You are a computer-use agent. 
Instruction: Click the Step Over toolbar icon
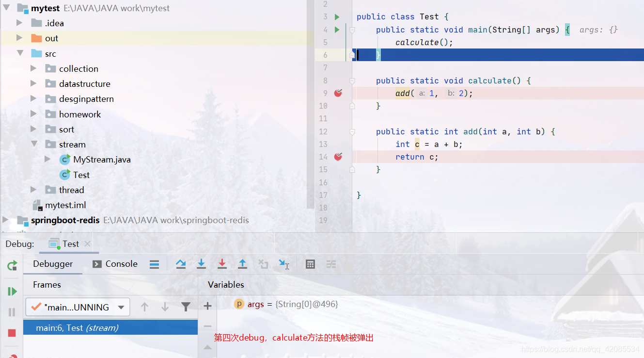[x=181, y=264]
